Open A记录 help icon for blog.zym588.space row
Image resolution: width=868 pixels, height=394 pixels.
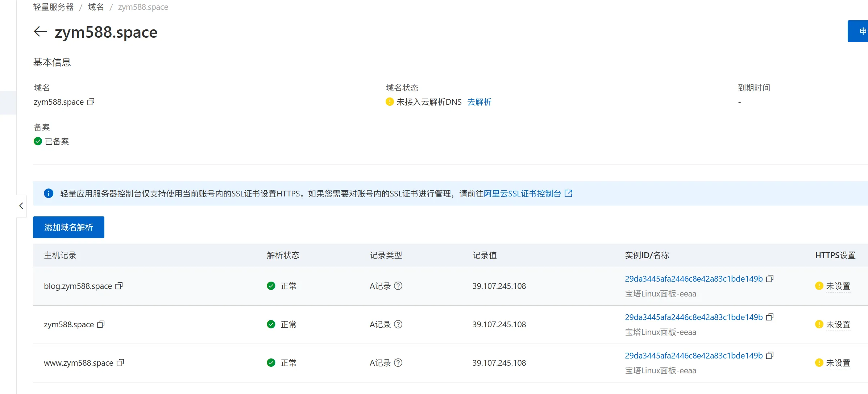[x=398, y=286]
